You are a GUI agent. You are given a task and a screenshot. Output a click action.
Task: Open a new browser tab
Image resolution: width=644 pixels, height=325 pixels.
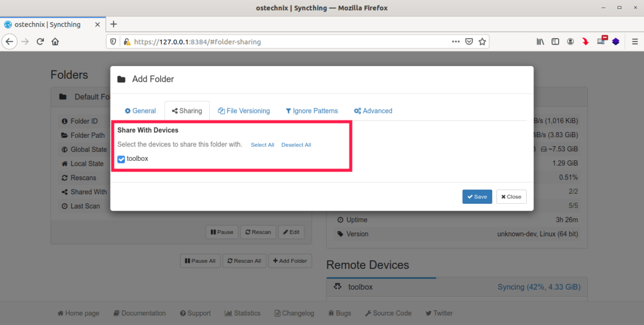coord(113,24)
